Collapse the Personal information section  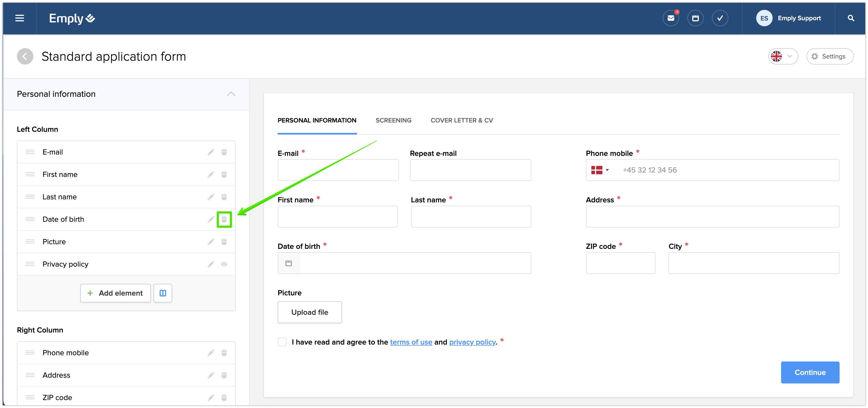pos(231,94)
